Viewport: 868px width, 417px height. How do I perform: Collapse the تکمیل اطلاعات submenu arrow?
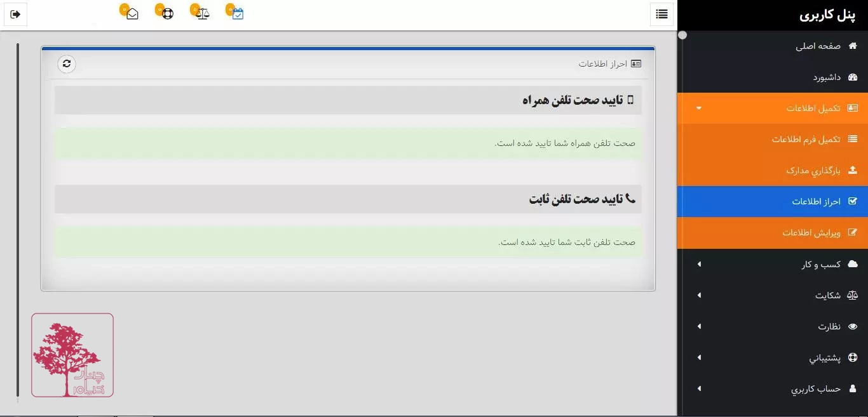click(699, 109)
